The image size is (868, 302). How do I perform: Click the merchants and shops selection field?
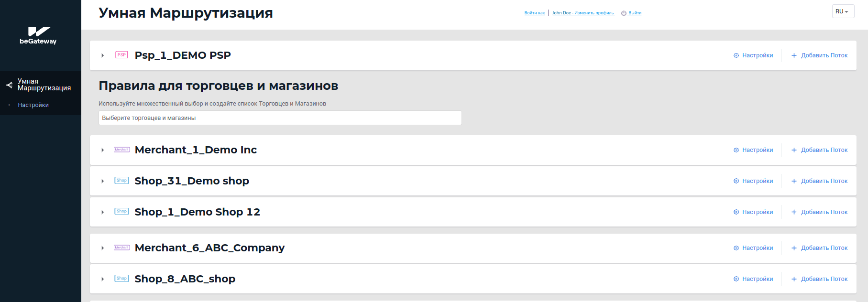[x=280, y=118]
